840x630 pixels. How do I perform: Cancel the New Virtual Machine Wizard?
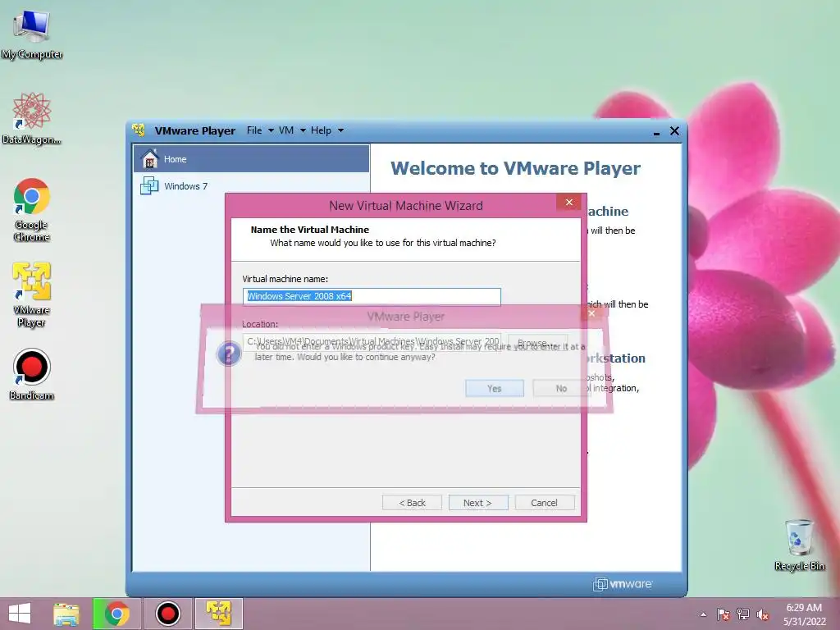(x=545, y=503)
